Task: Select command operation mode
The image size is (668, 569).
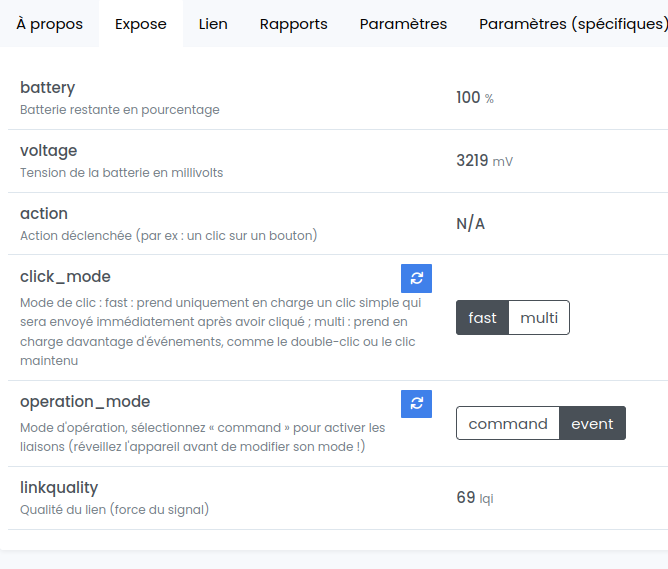Action: point(508,423)
